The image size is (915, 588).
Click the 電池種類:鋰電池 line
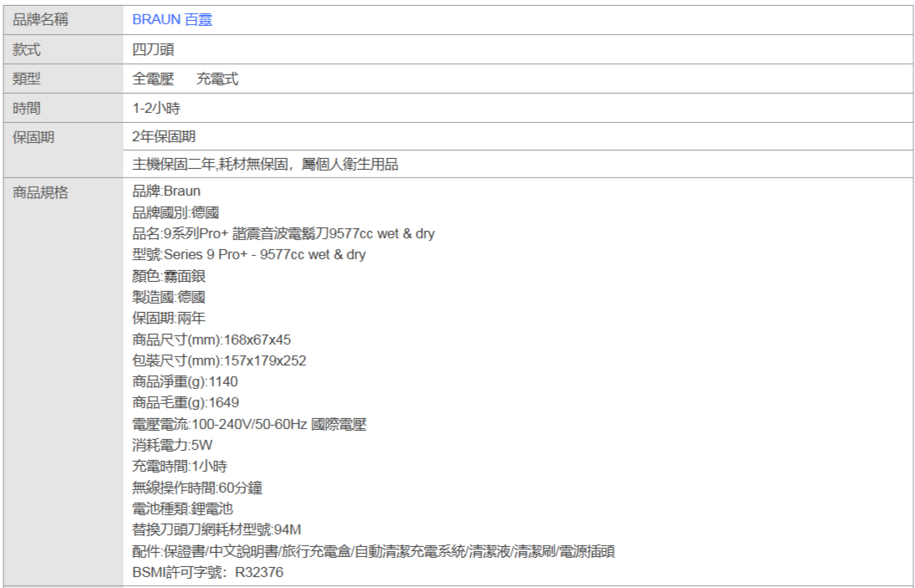point(182,509)
